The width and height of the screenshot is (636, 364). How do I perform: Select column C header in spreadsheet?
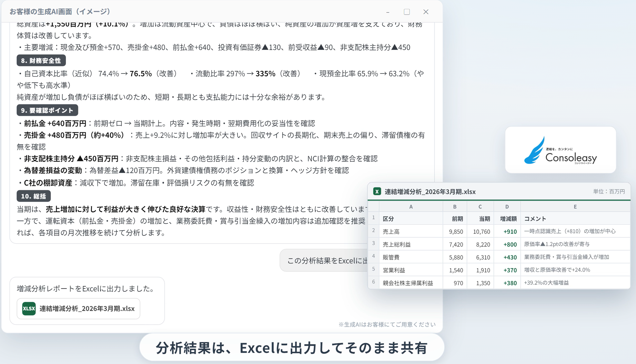480,207
